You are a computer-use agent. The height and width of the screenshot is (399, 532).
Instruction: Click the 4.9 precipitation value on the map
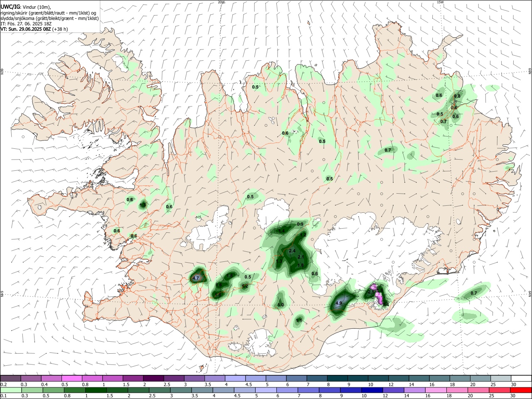[338, 303]
